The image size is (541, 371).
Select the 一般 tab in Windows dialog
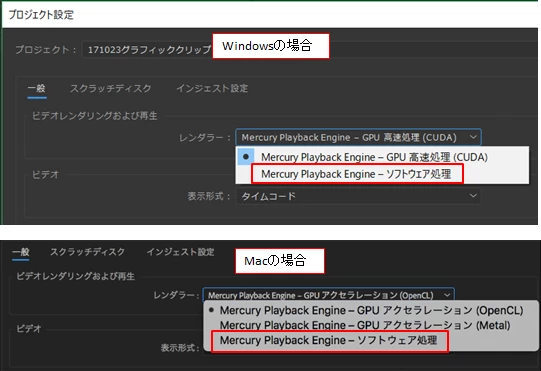coord(37,88)
